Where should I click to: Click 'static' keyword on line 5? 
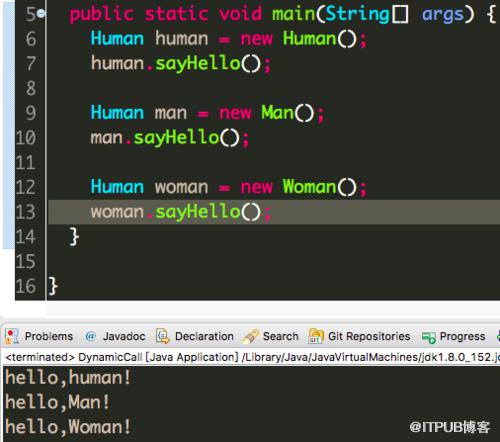pos(176,14)
